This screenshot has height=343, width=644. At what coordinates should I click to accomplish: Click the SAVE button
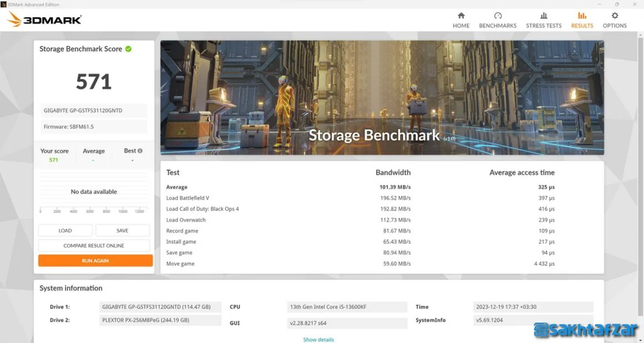tap(122, 230)
